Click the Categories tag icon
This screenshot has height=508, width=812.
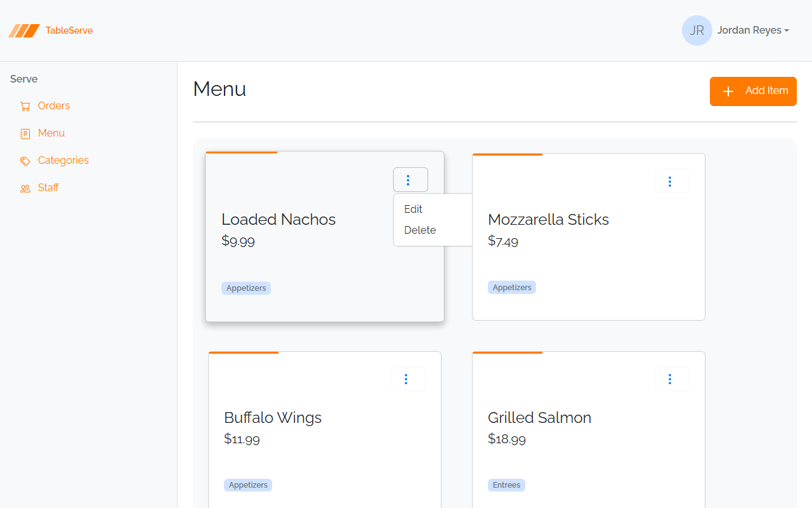pyautogui.click(x=25, y=161)
